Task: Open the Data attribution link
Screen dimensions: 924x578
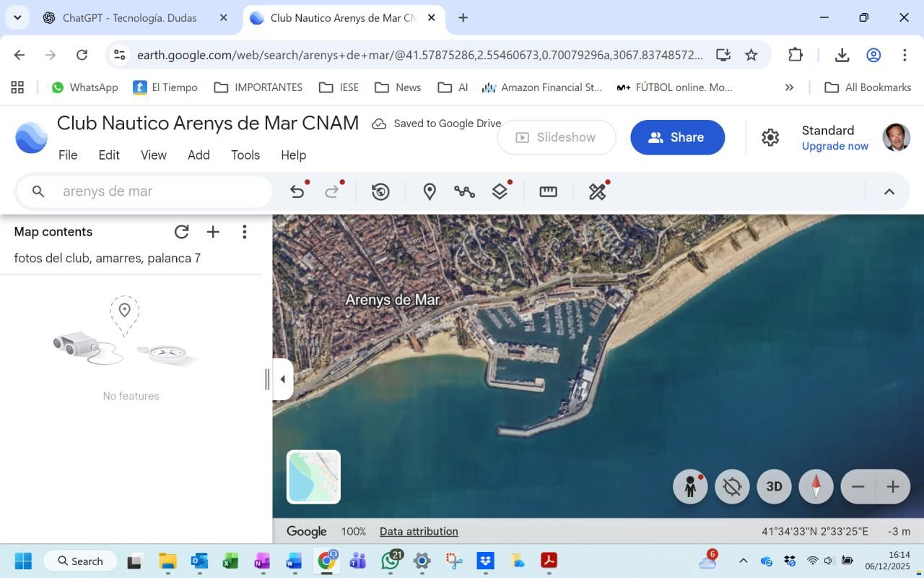Action: pyautogui.click(x=419, y=532)
